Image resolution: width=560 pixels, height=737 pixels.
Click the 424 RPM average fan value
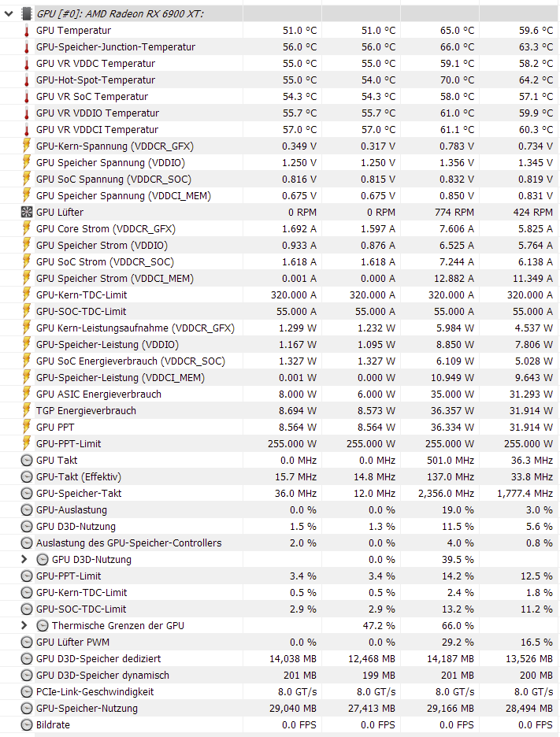[x=532, y=212]
